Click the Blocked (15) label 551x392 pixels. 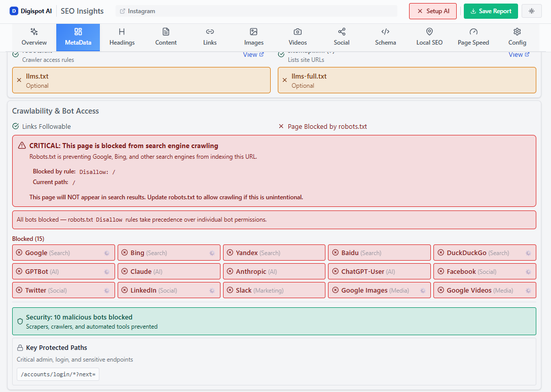[28, 239]
